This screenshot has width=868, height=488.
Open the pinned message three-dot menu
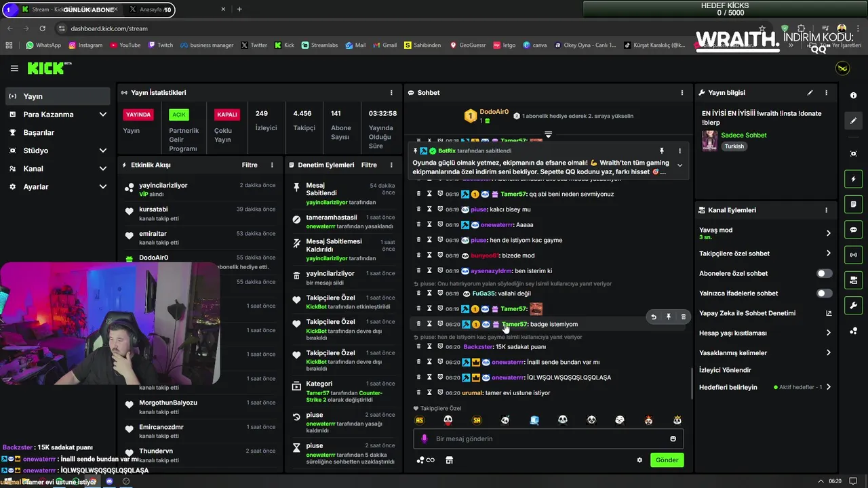[x=679, y=151]
